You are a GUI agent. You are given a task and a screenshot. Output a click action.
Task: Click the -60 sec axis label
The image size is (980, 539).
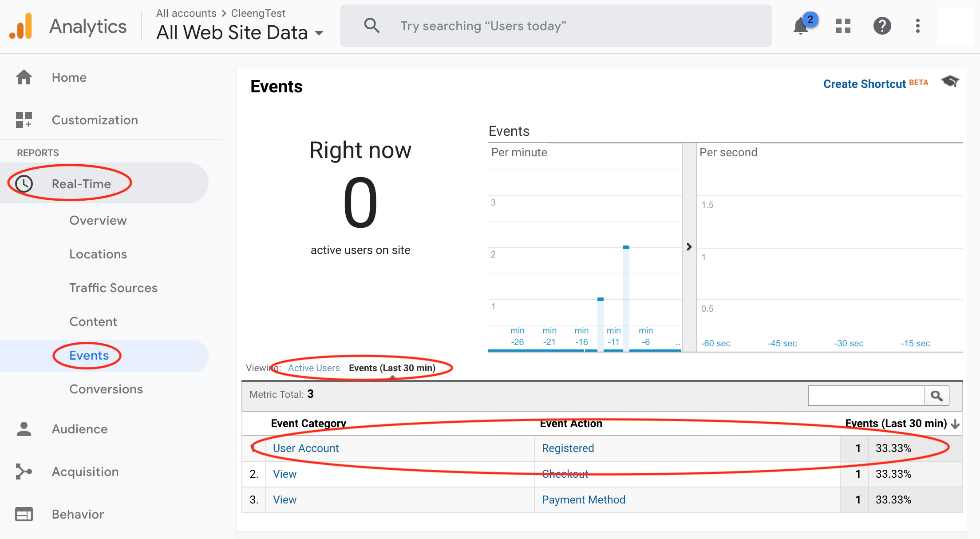point(715,343)
